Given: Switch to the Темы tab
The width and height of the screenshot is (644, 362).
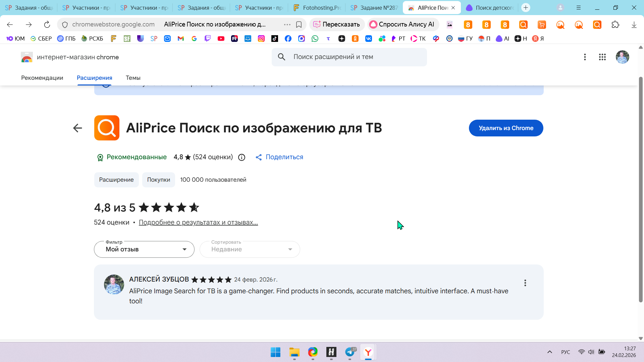Looking at the screenshot, I should 133,78.
